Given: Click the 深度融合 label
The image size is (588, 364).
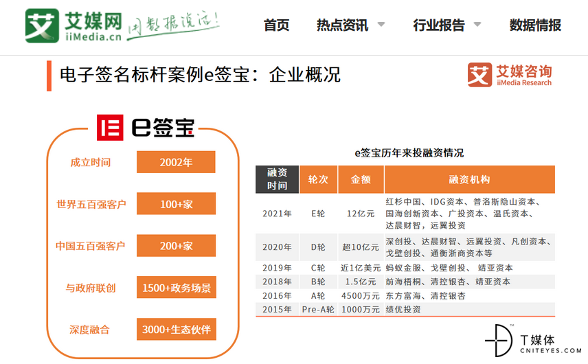Looking at the screenshot, I should coord(89,330).
